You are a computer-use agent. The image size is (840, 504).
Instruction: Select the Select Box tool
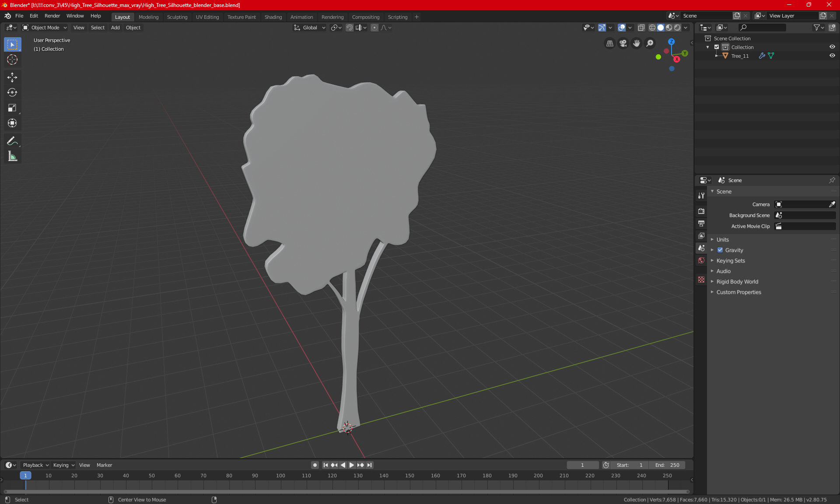(12, 44)
